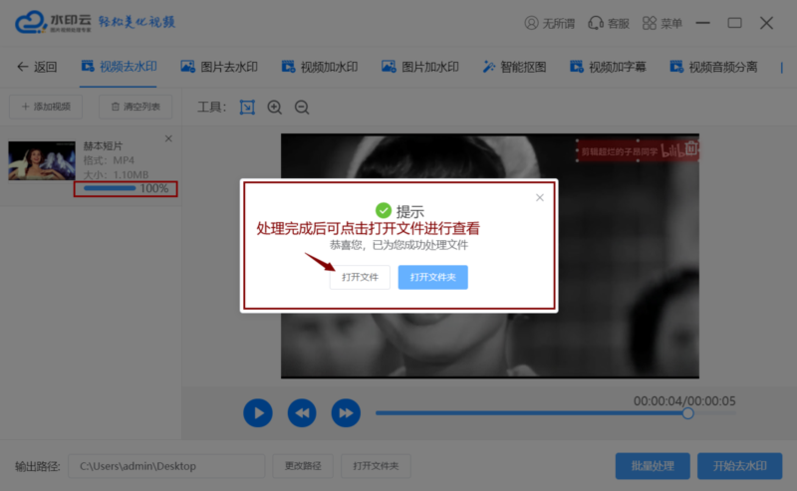Click the 开始去水印 button
Screen dimensions: 797x491
point(739,466)
